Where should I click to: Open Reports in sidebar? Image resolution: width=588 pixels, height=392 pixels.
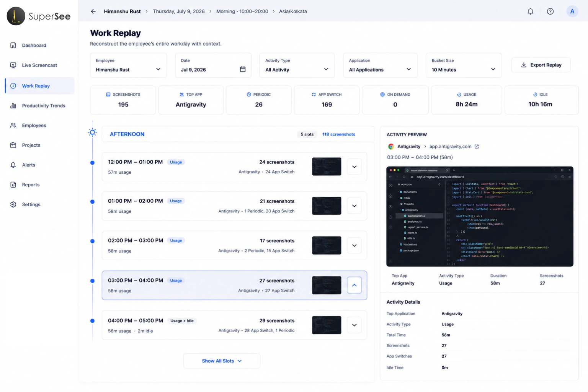(x=40, y=185)
